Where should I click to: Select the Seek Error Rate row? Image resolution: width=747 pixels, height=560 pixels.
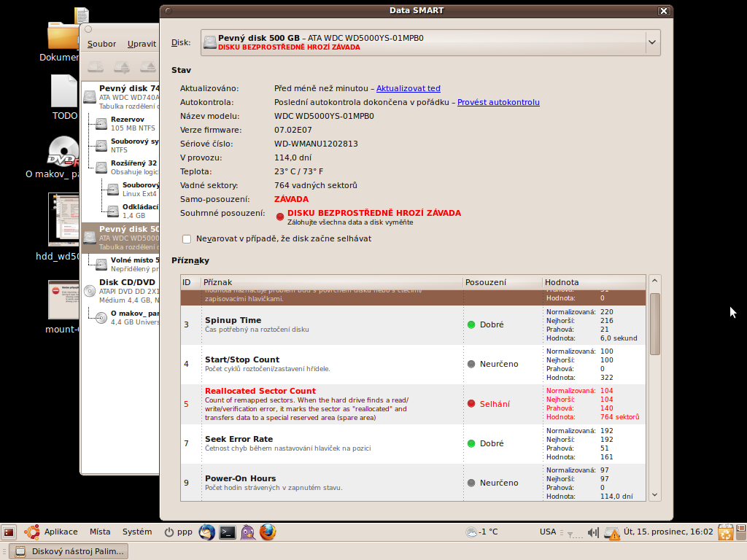(413, 443)
